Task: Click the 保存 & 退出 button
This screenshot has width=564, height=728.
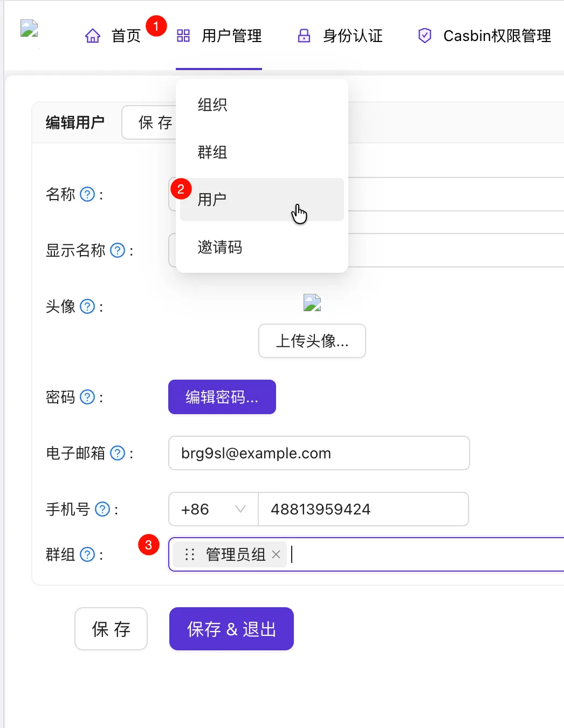Action: (x=231, y=629)
